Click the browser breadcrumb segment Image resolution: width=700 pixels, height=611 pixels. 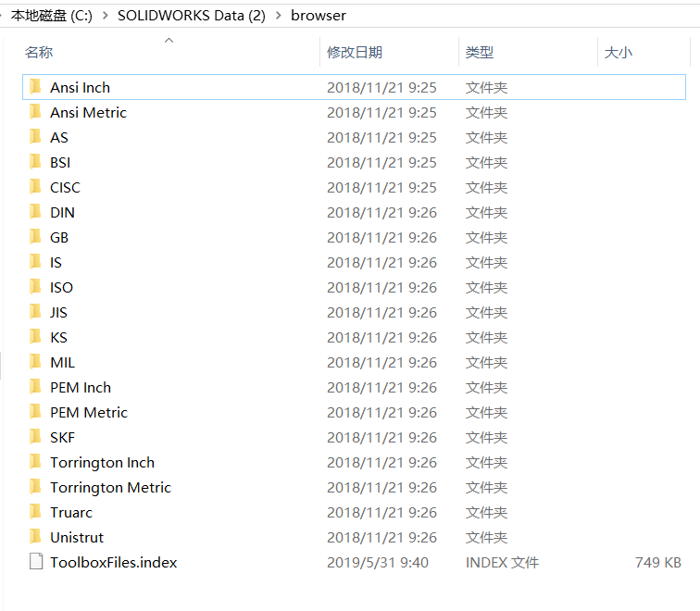319,16
